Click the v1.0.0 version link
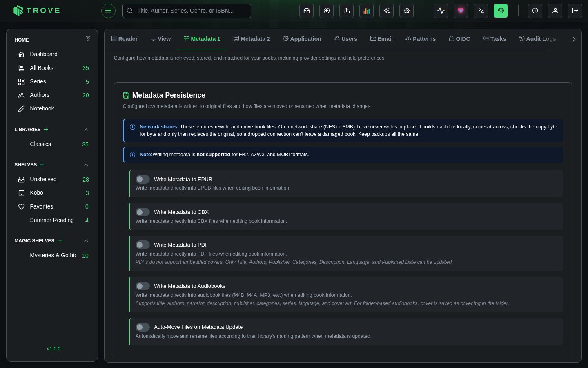 pyautogui.click(x=53, y=349)
